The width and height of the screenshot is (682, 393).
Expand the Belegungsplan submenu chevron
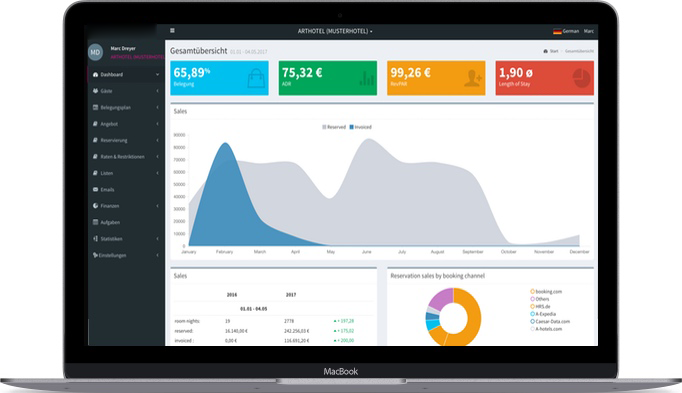(157, 107)
